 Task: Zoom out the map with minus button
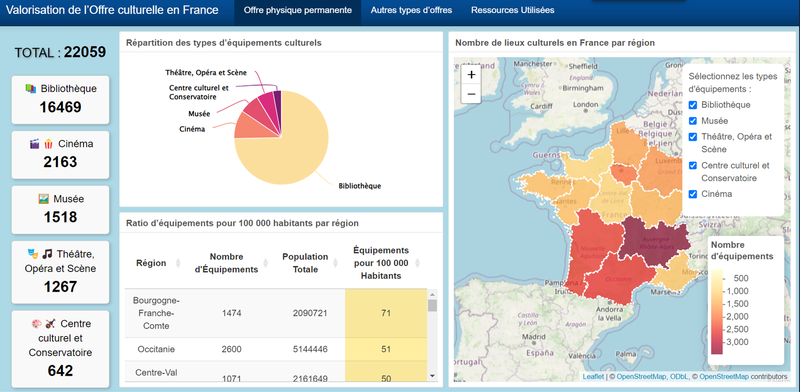pyautogui.click(x=471, y=94)
